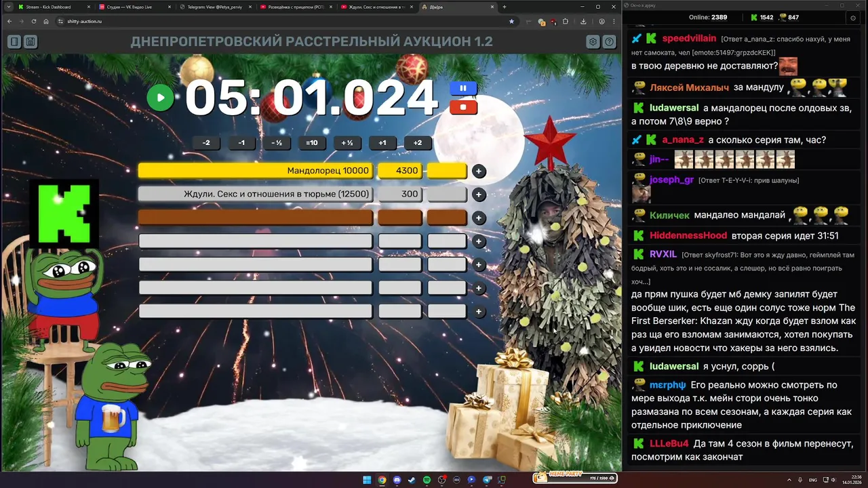
Task: Click RVXIL username in chat
Action: [663, 254]
